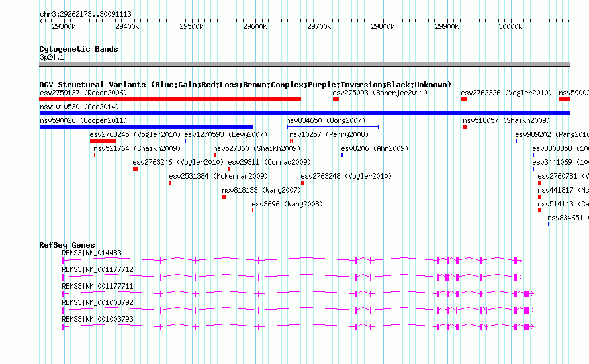Image resolution: width=589 pixels, height=364 pixels.
Task: Select the nsv834650 thin blue span line
Action: (333, 127)
